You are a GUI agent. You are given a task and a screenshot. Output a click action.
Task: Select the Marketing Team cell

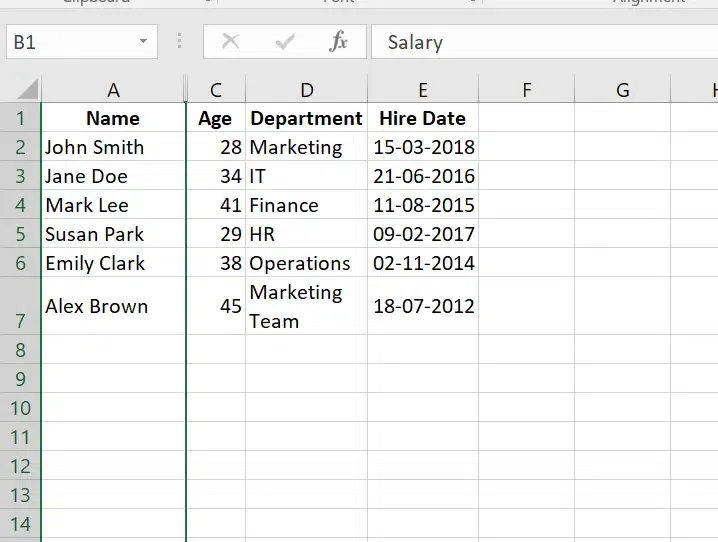click(x=306, y=306)
